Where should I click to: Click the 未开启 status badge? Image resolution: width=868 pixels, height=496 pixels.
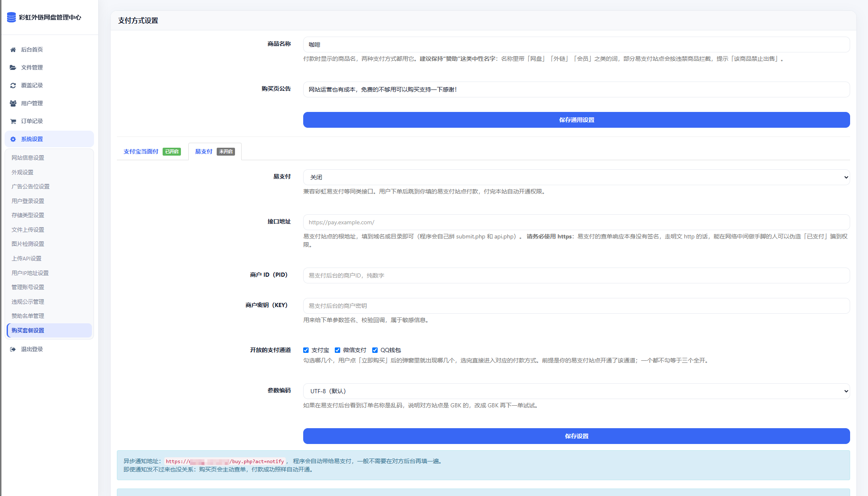pyautogui.click(x=226, y=151)
